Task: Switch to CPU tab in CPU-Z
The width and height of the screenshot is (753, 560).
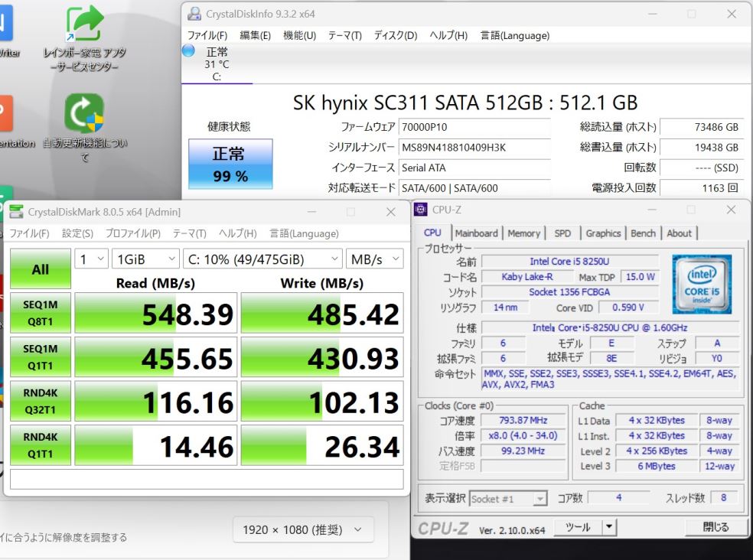Action: click(x=432, y=233)
